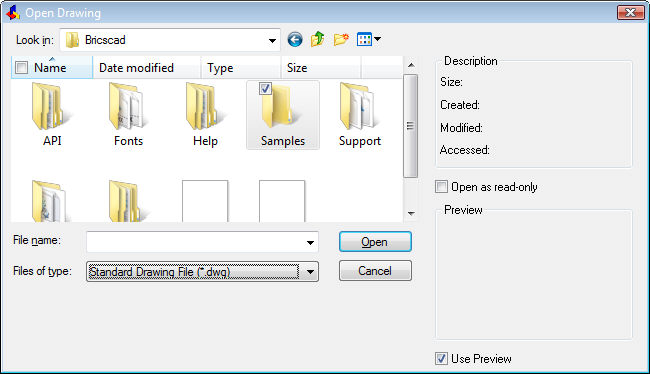Image resolution: width=650 pixels, height=374 pixels.
Task: Enable Open as read-only option
Action: point(441,187)
